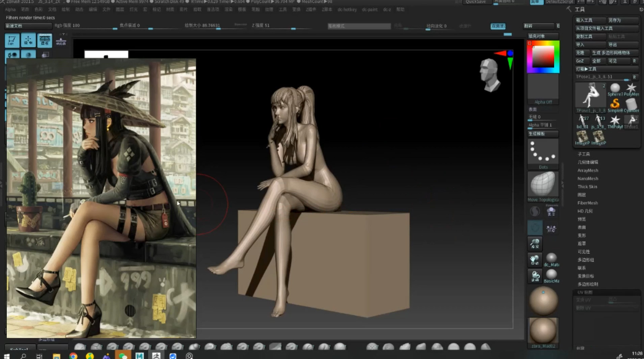The width and height of the screenshot is (644, 359).
Task: Select the dc_Mat material sphere
Action: point(551,260)
